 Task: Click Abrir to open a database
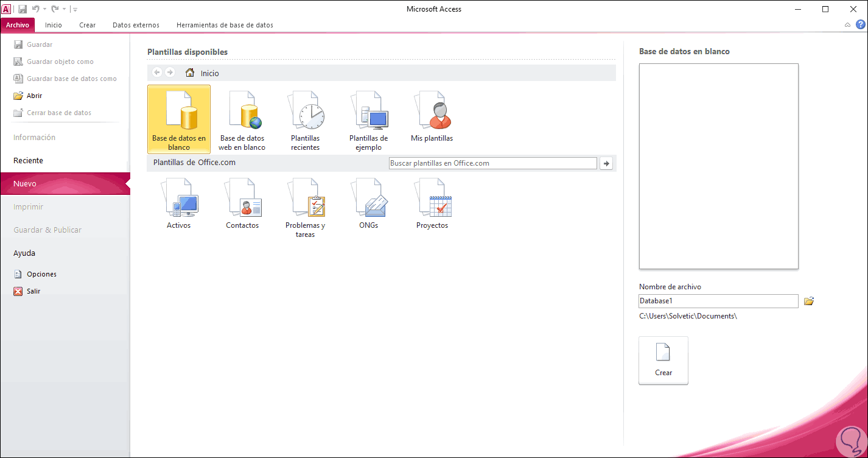[x=28, y=96]
